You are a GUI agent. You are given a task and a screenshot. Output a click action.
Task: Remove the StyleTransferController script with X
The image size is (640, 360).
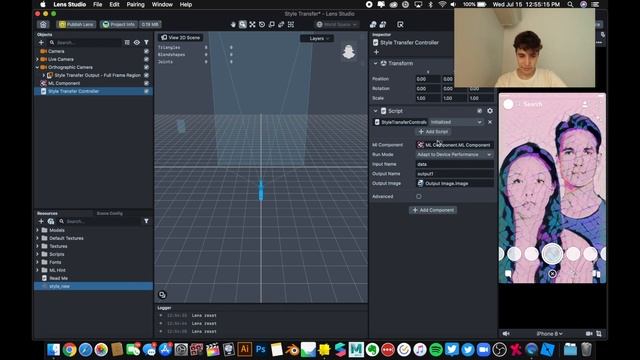point(490,122)
